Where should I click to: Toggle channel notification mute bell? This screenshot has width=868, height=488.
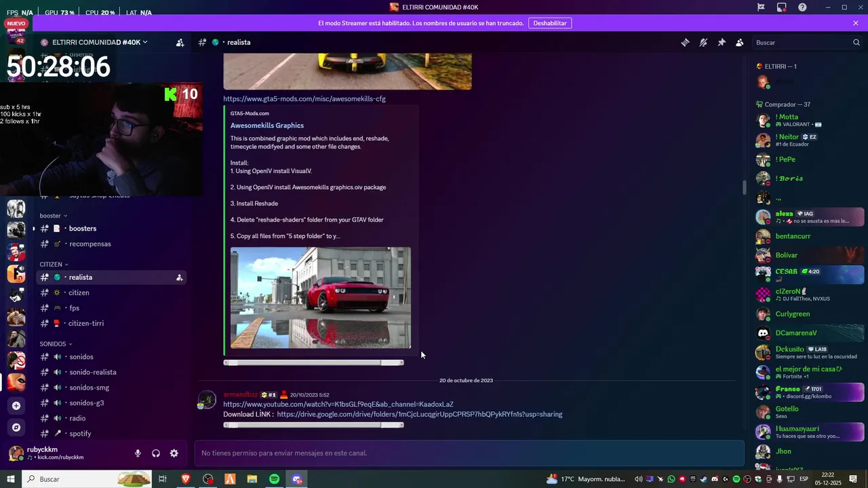pyautogui.click(x=703, y=42)
